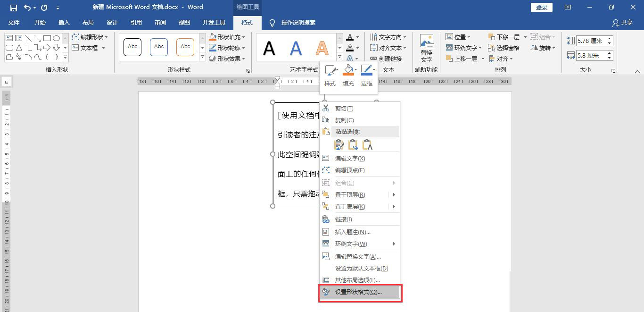Open the 编辑形状 (Edit Shape) tool

89,36
